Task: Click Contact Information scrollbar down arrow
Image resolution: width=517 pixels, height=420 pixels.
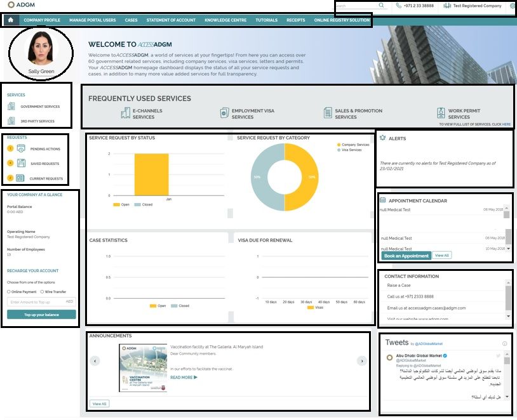Action: tap(508, 316)
